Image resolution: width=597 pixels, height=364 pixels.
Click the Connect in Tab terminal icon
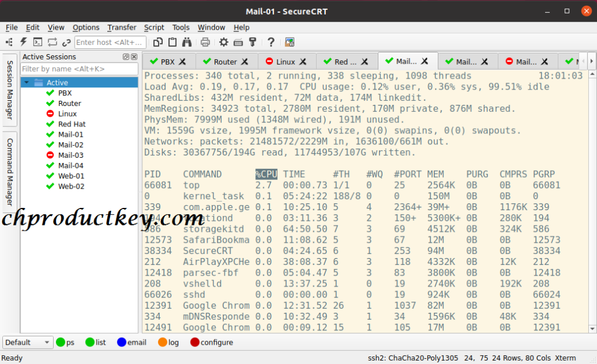38,42
